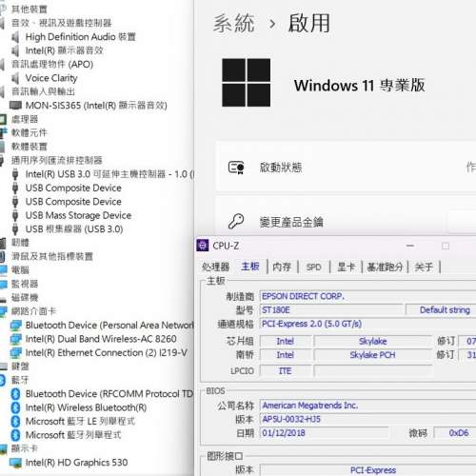476x476 pixels.
Task: Click the USB 根集線器 (USB 3.0) plug icon
Action: point(15,229)
